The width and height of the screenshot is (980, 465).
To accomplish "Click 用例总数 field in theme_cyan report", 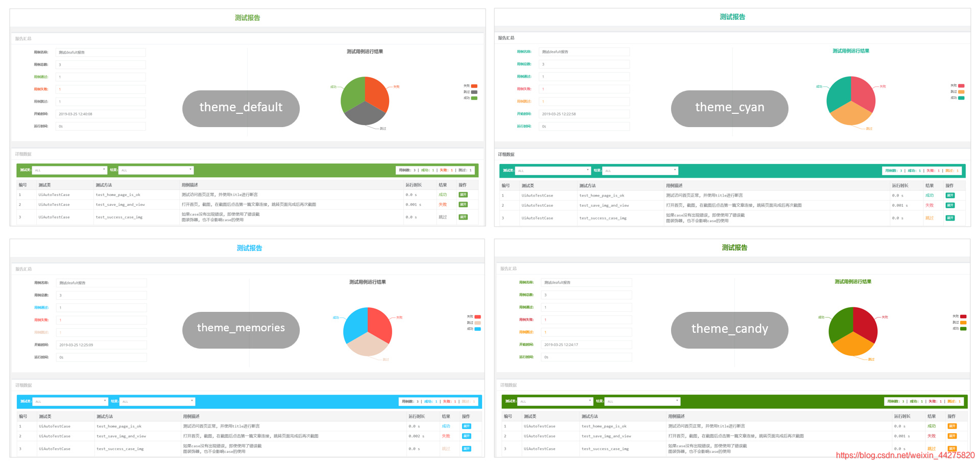I will tap(584, 64).
